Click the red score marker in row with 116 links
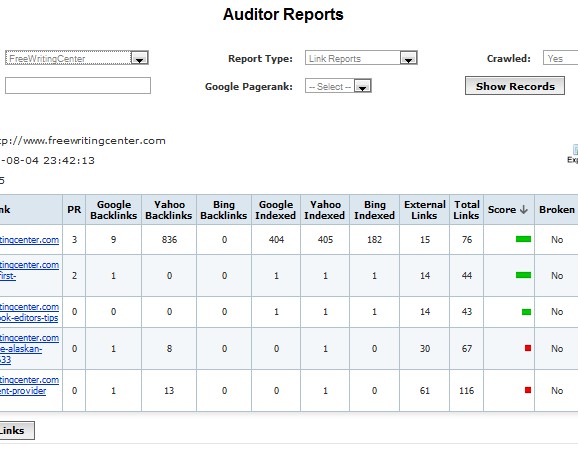This screenshot has height=451, width=578. (528, 390)
